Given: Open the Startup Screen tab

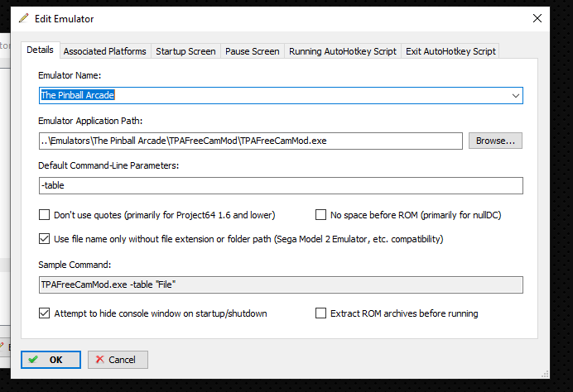Looking at the screenshot, I should [x=185, y=51].
